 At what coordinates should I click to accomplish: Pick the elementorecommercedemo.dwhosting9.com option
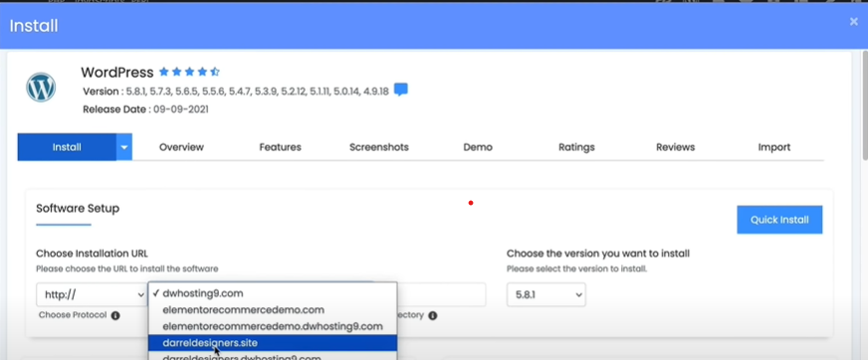coord(273,326)
